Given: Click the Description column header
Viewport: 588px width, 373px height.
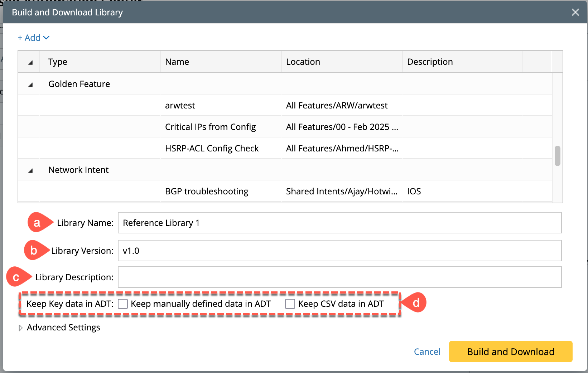Looking at the screenshot, I should [430, 62].
